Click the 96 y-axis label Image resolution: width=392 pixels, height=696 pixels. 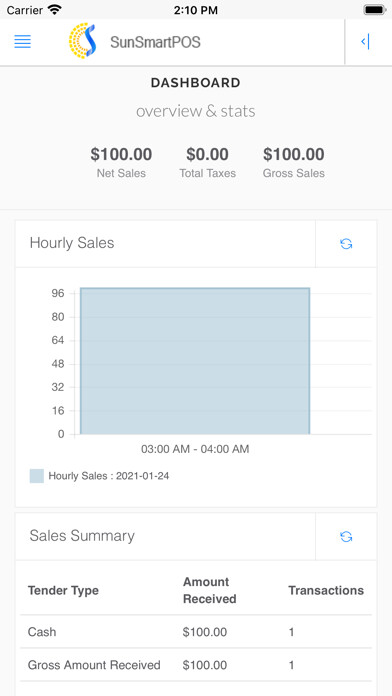59,293
